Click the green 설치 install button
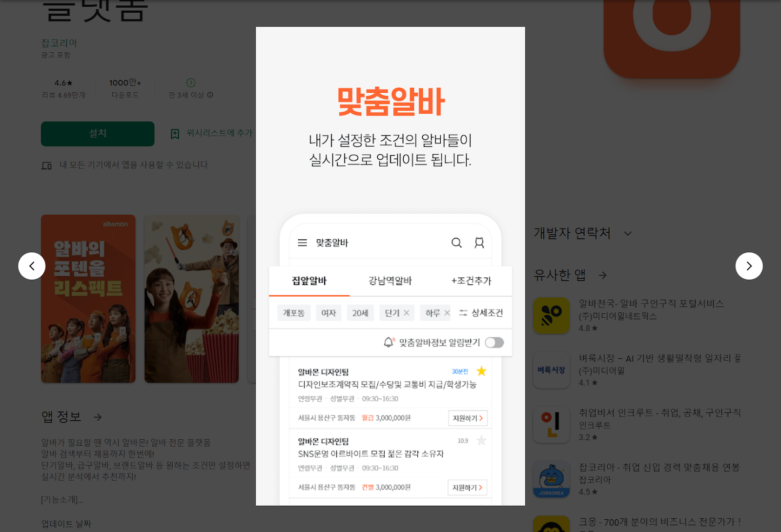Viewport: 781px width, 532px height. [x=98, y=134]
